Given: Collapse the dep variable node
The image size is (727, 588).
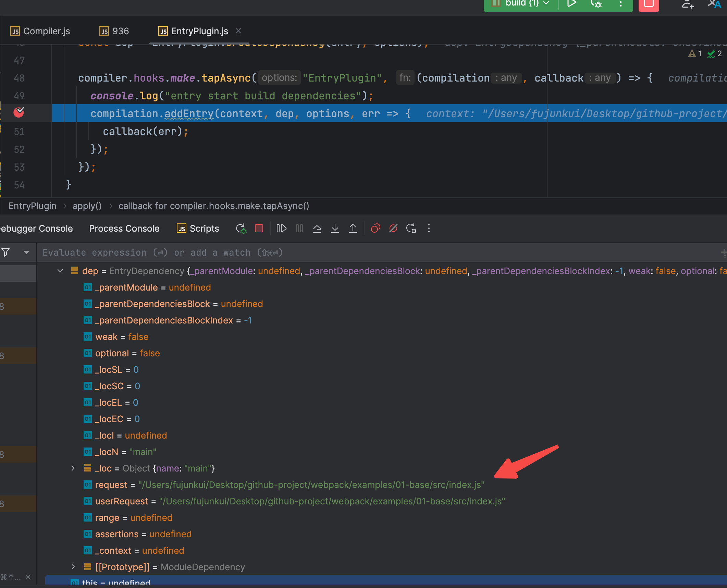Looking at the screenshot, I should coord(60,271).
